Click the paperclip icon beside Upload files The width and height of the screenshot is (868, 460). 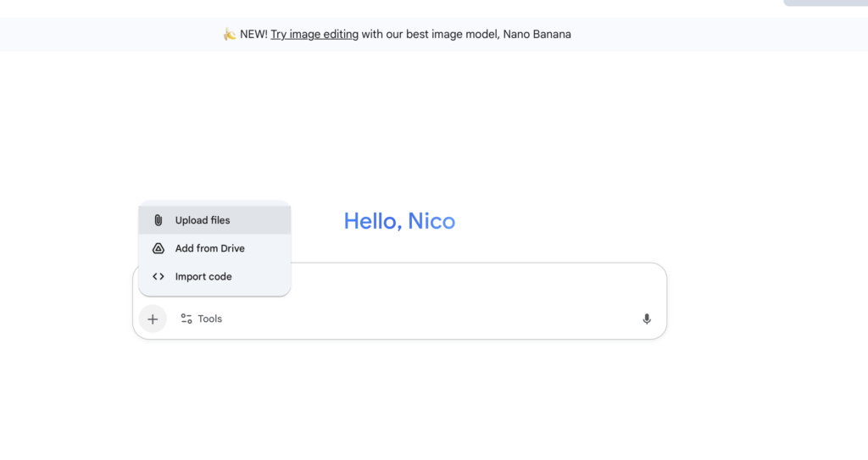tap(159, 220)
